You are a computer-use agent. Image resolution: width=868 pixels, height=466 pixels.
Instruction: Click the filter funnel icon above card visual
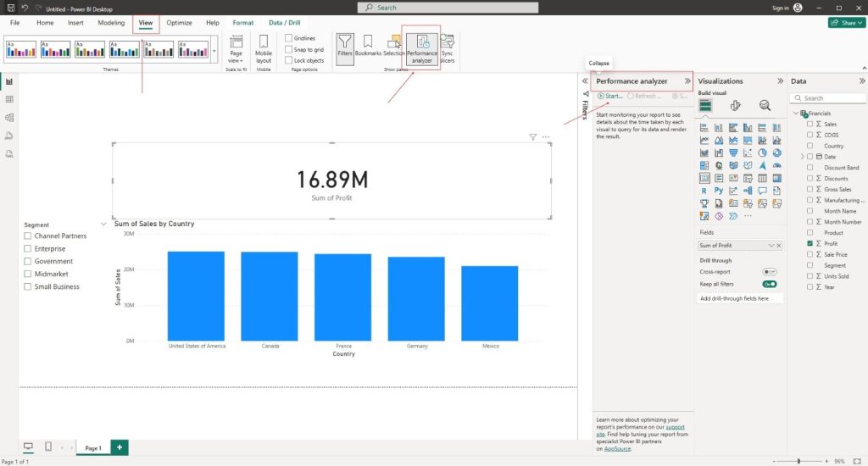pos(532,136)
